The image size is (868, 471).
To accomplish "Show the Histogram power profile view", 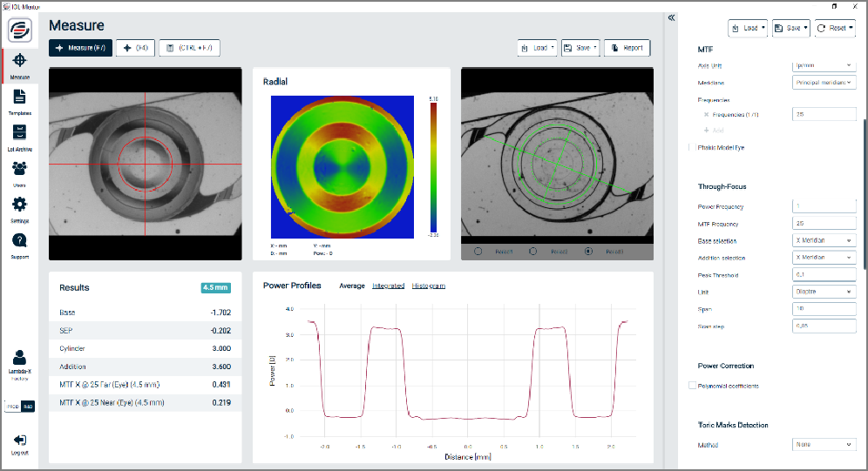I will [429, 286].
